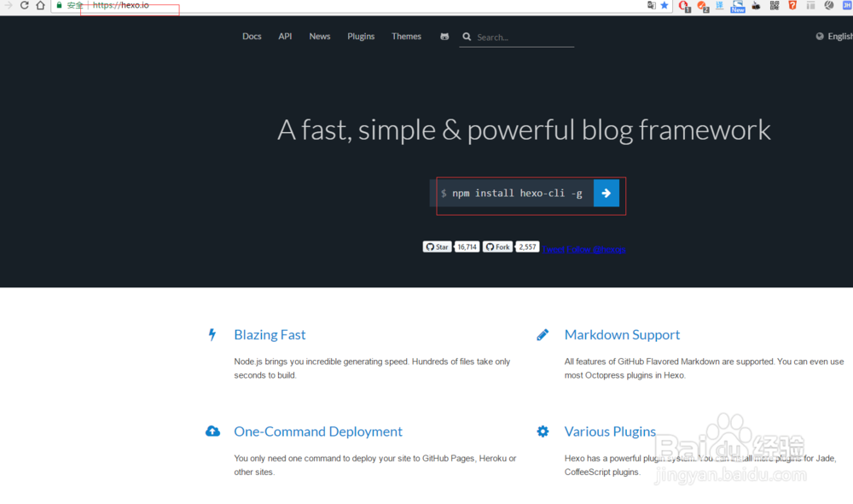The width and height of the screenshot is (853, 504).
Task: Open the black camera extension icon
Action: pos(756,5)
